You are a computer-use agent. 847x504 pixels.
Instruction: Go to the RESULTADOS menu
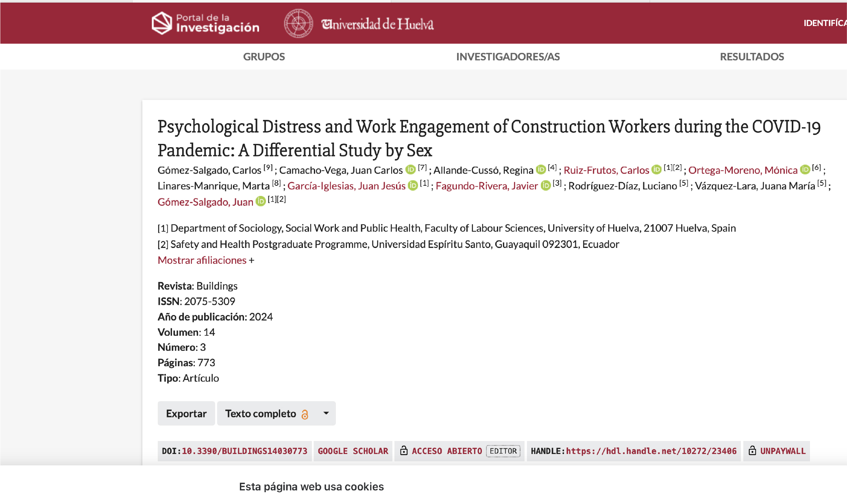pyautogui.click(x=752, y=56)
